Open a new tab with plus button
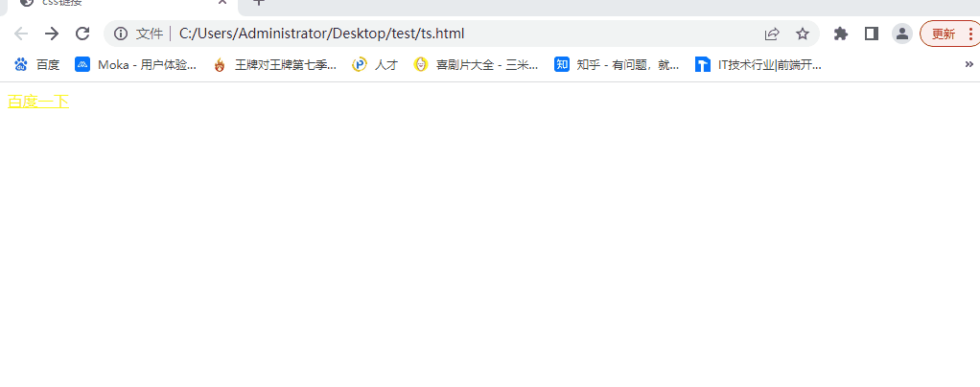The height and width of the screenshot is (387, 980). 258,2
